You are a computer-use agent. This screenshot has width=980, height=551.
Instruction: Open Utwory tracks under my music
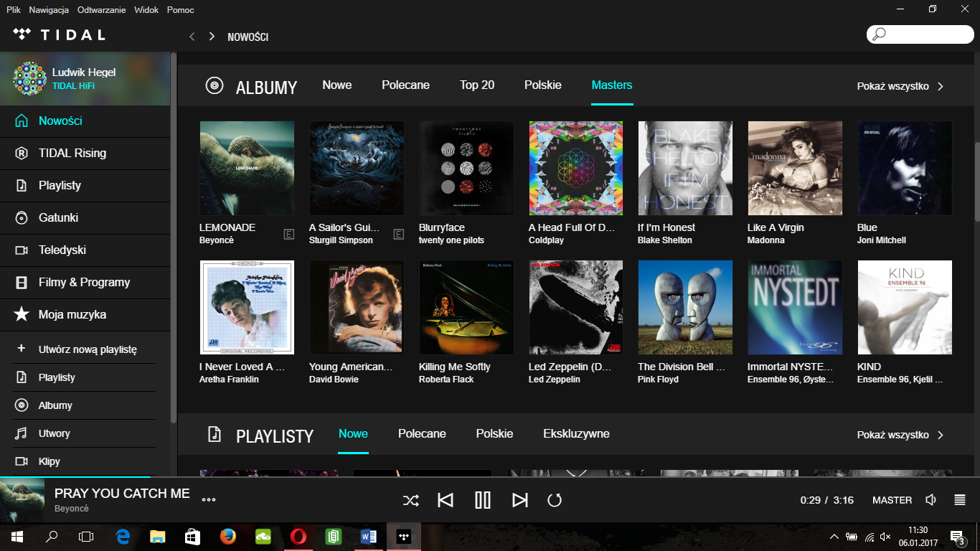[85, 433]
